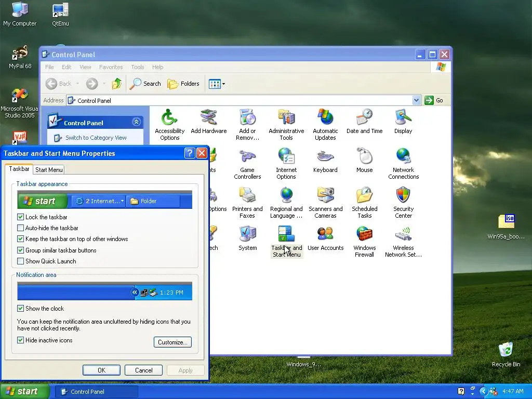Click the Cancel button
Image resolution: width=532 pixels, height=399 pixels.
click(143, 370)
